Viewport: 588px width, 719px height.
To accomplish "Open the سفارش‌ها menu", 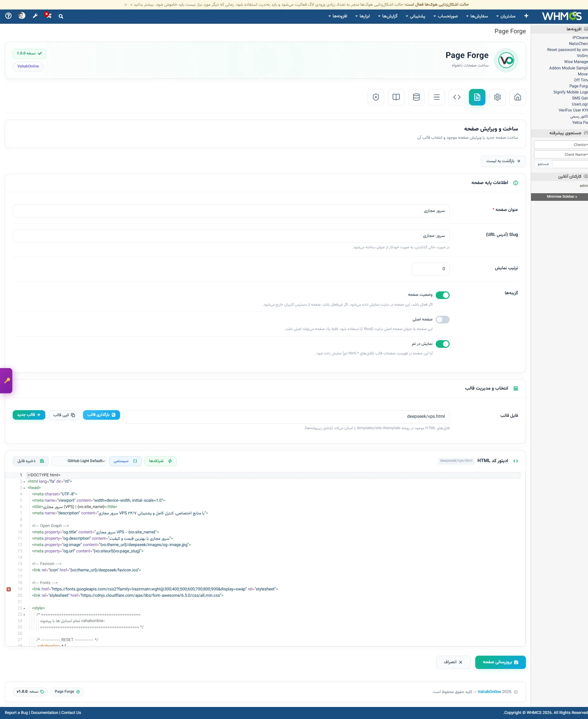I will click(477, 16).
